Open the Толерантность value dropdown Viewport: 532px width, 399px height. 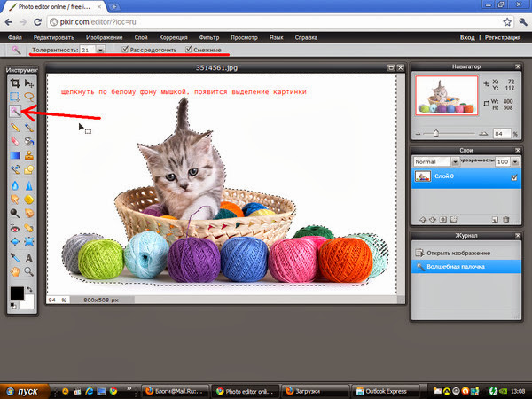(x=100, y=50)
